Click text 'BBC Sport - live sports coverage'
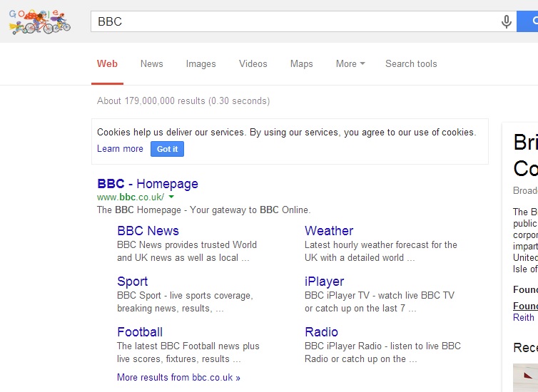This screenshot has height=392, width=538. click(x=184, y=295)
